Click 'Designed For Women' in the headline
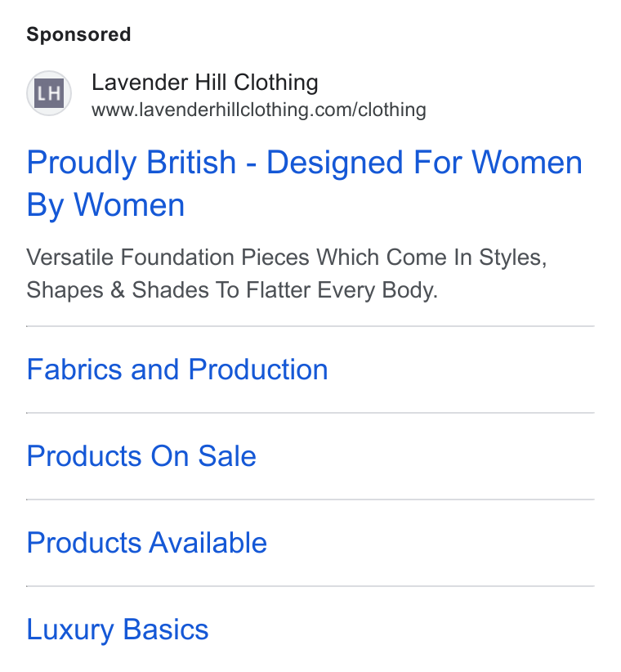Screen dimensions: 621x672 [x=424, y=163]
